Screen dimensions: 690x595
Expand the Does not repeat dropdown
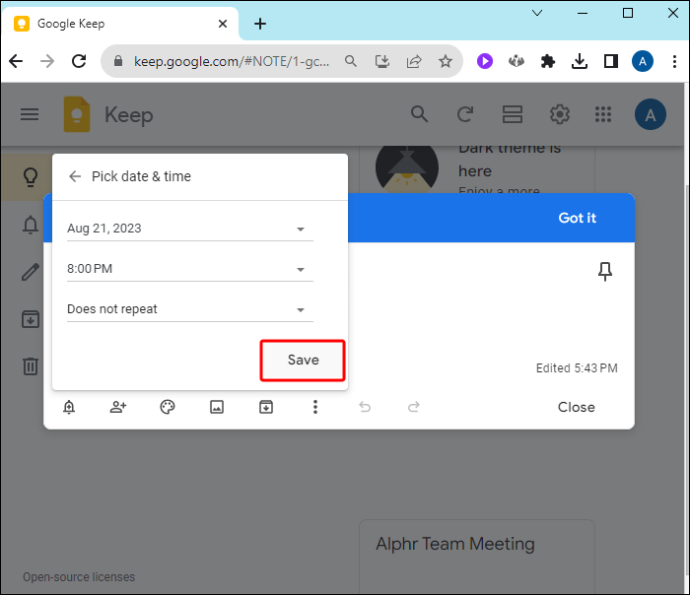190,309
